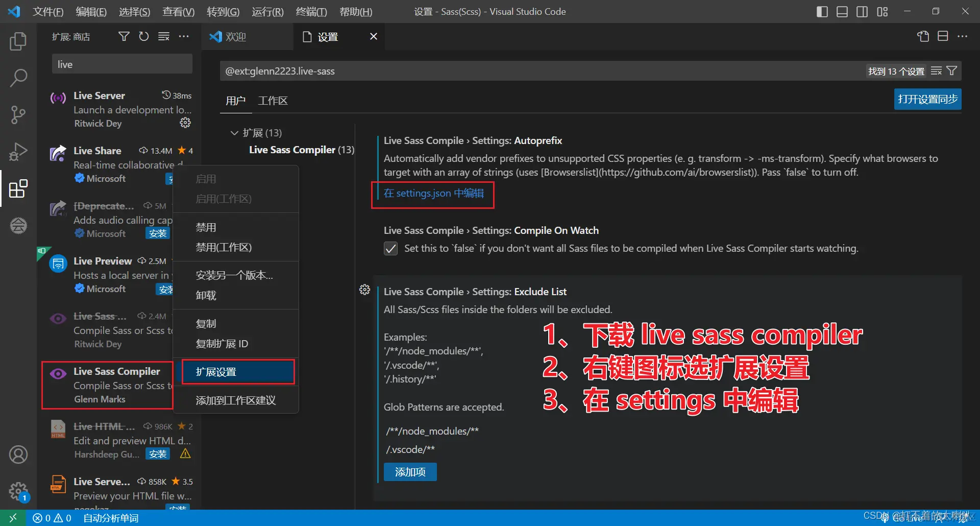Screen dimensions: 980x526
Task: Click the filter extensions funnel icon
Action: pos(124,36)
